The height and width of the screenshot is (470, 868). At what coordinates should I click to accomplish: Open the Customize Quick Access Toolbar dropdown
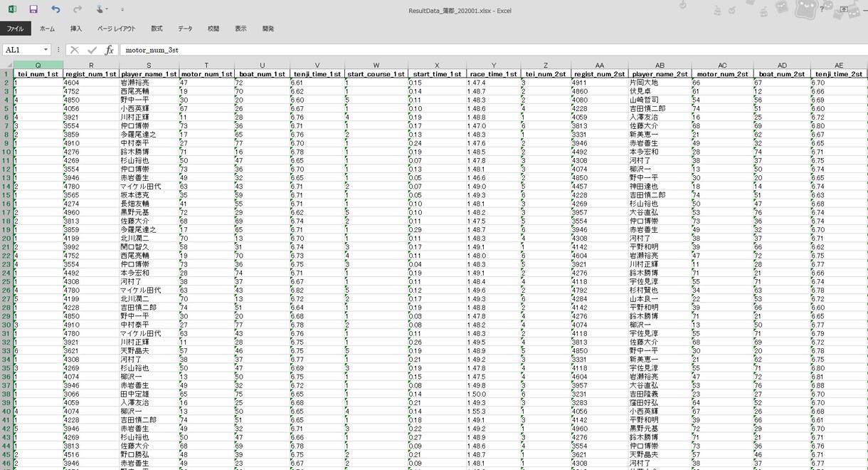(x=122, y=10)
